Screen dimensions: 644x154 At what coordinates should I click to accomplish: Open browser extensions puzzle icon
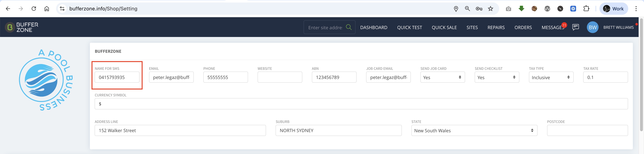586,9
